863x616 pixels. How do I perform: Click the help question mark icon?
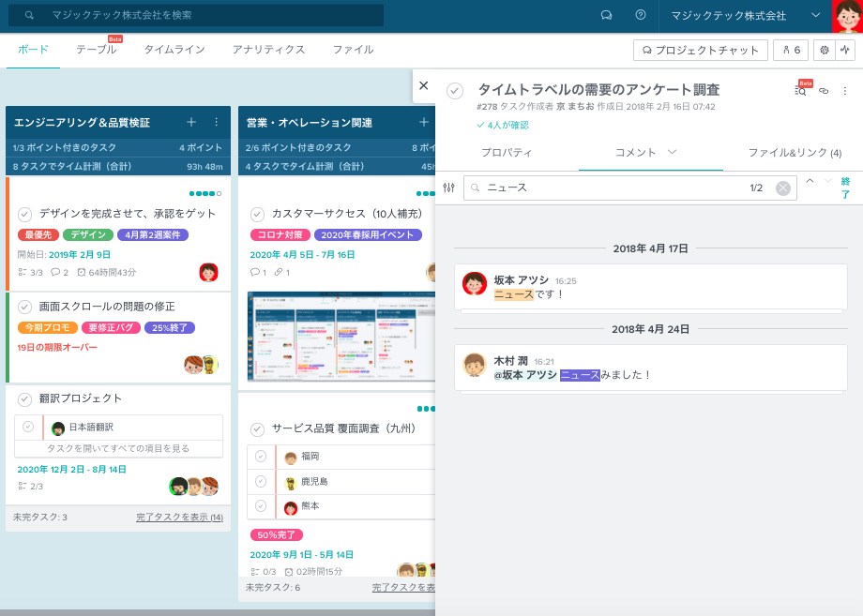click(x=641, y=15)
